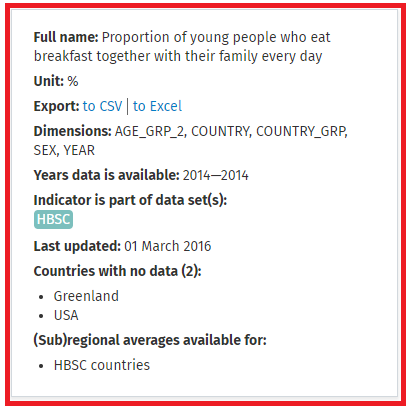Click the (Sub)regional averages available for heading
The height and width of the screenshot is (417, 414).
click(x=150, y=340)
